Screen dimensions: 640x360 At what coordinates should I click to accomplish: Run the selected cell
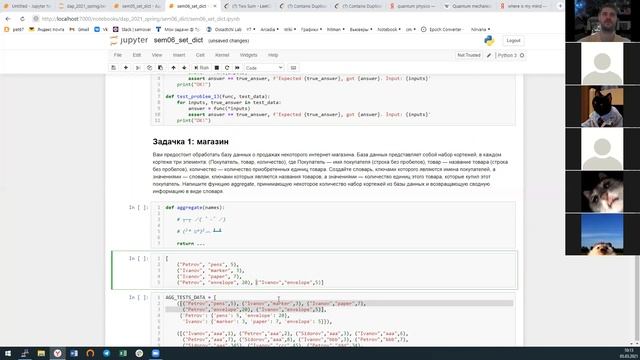[201, 68]
